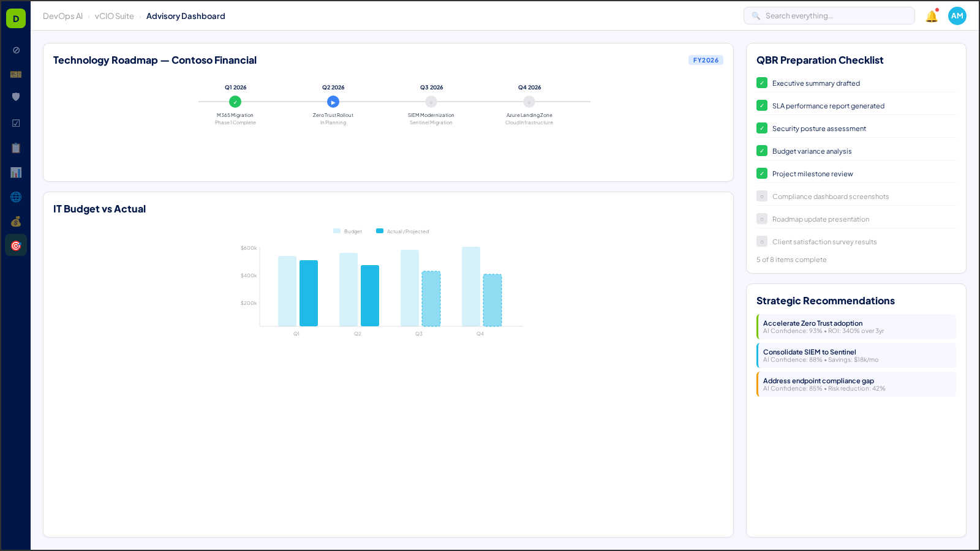Click the money bag billing icon
This screenshot has width=980, height=551.
(16, 222)
